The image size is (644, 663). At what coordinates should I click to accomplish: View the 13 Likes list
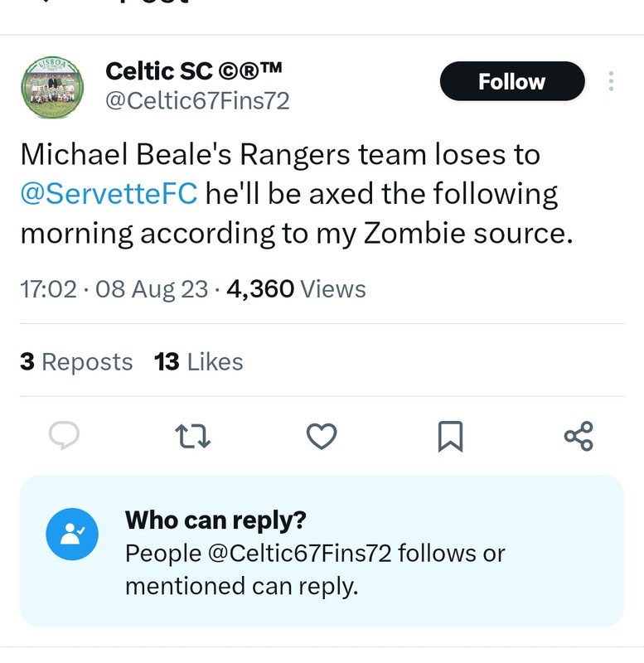point(199,362)
